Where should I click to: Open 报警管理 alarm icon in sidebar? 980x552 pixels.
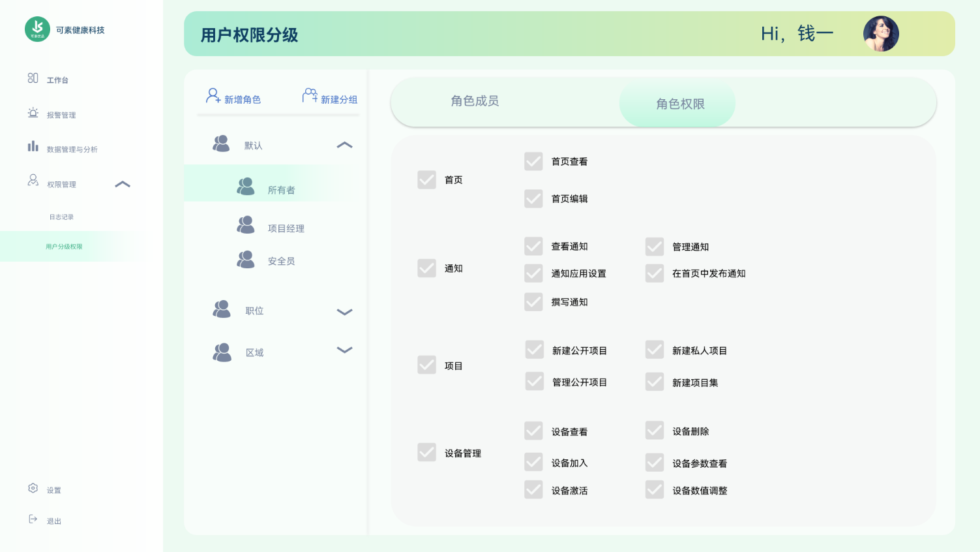click(x=33, y=113)
